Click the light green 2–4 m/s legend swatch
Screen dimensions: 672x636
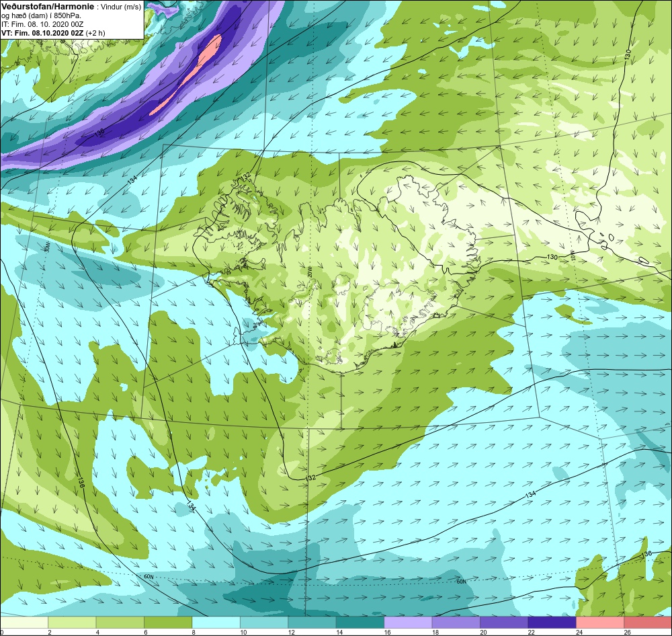point(72,623)
